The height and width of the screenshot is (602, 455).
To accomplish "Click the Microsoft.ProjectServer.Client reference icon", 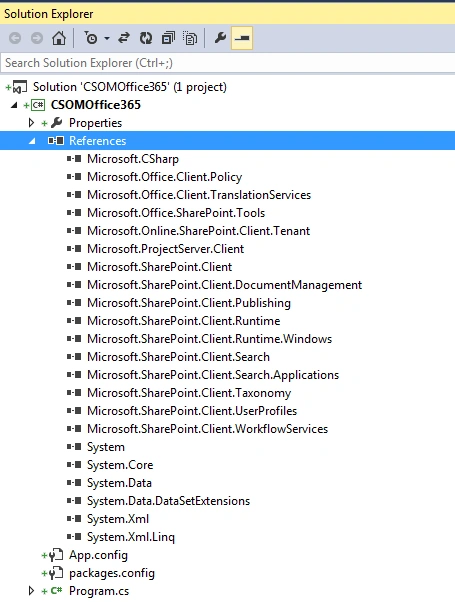I will point(74,249).
